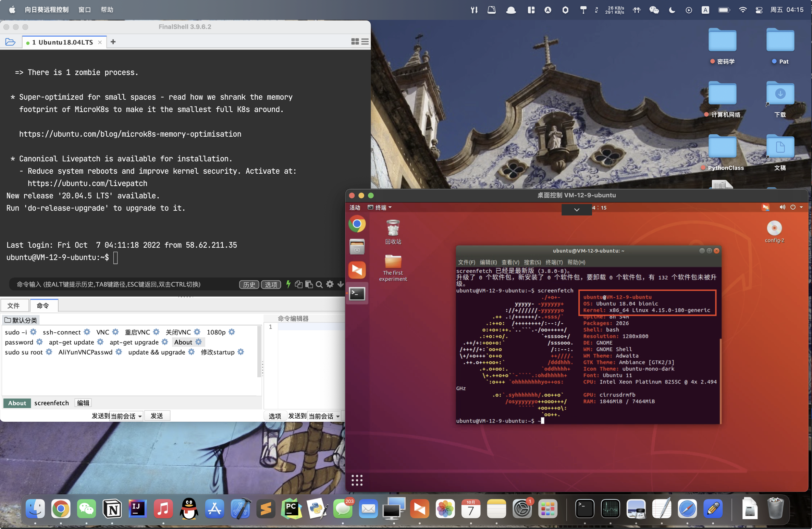Viewport: 812px width, 529px height.
Task: Switch FinalShell to grid layout view
Action: 355,41
